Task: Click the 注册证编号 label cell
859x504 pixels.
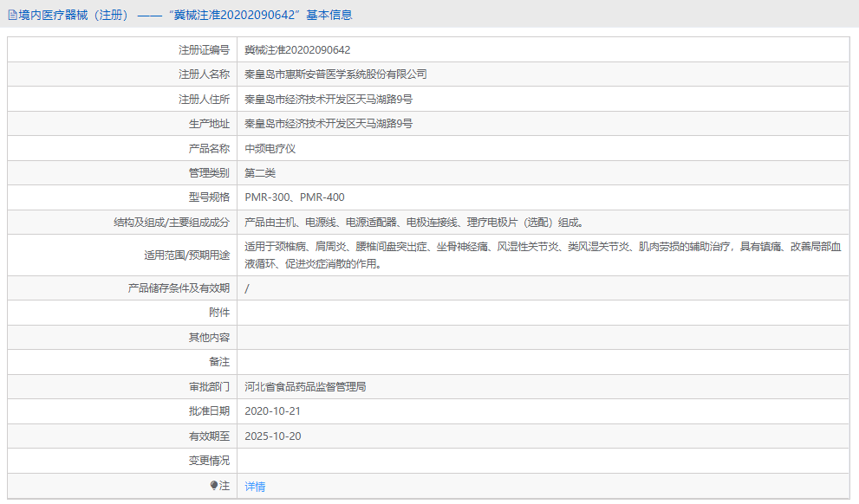Action: (x=204, y=50)
